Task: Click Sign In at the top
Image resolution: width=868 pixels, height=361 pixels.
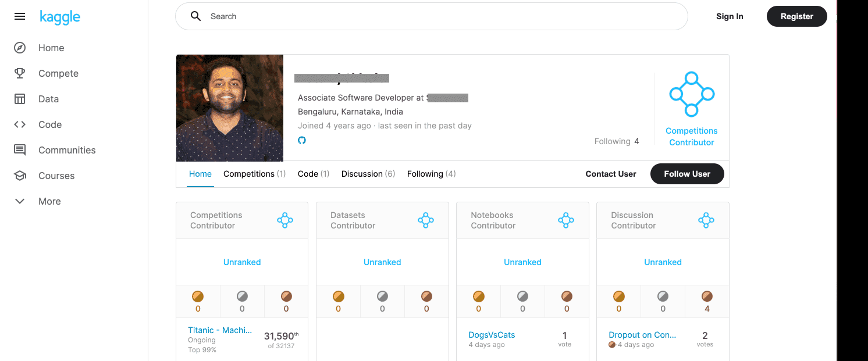Action: 730,16
